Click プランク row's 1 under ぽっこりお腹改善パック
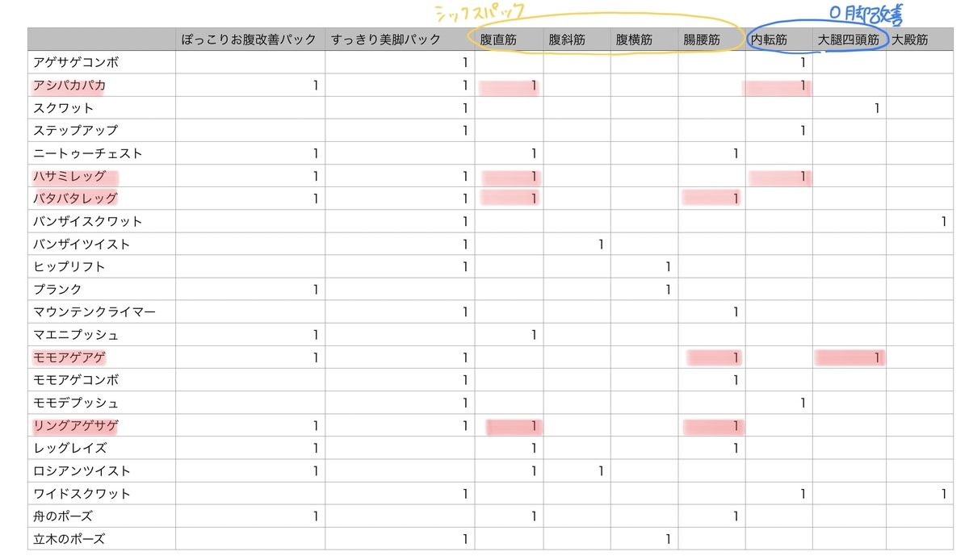The image size is (969, 560). tap(316, 289)
